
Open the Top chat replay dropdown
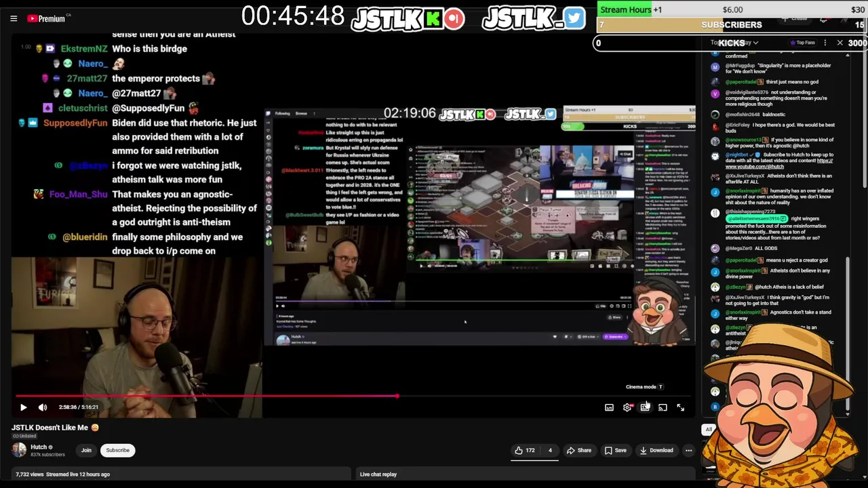coord(734,43)
